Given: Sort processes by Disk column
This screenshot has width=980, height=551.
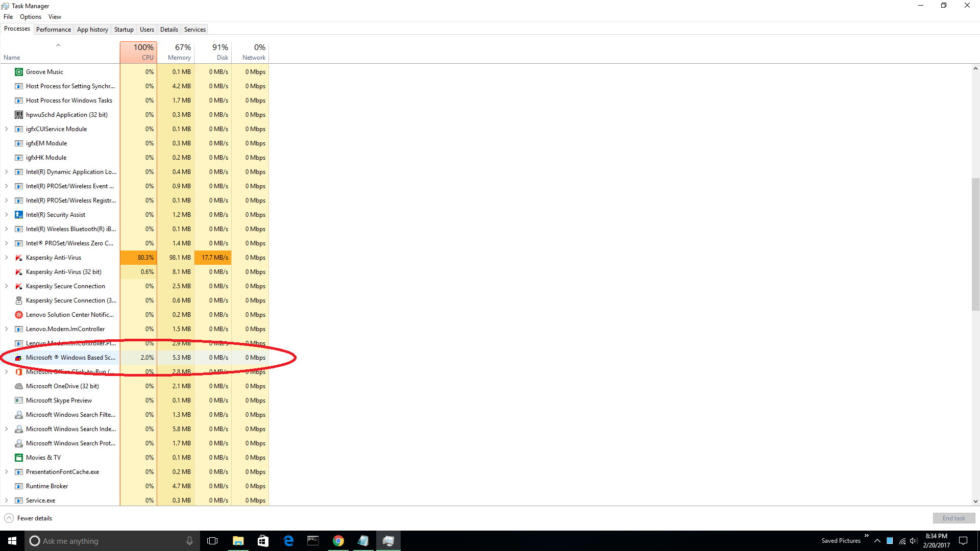Looking at the screenshot, I should [213, 52].
